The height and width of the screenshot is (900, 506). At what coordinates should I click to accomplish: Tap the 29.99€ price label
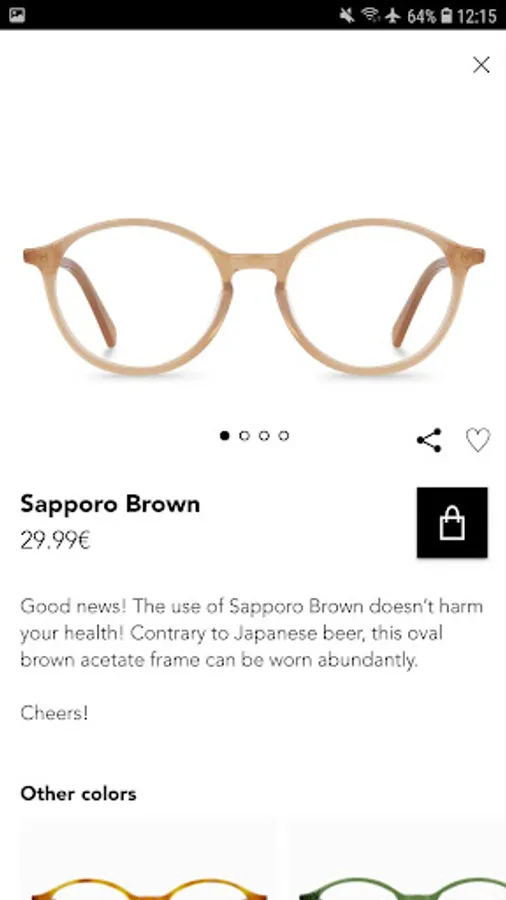click(x=56, y=540)
